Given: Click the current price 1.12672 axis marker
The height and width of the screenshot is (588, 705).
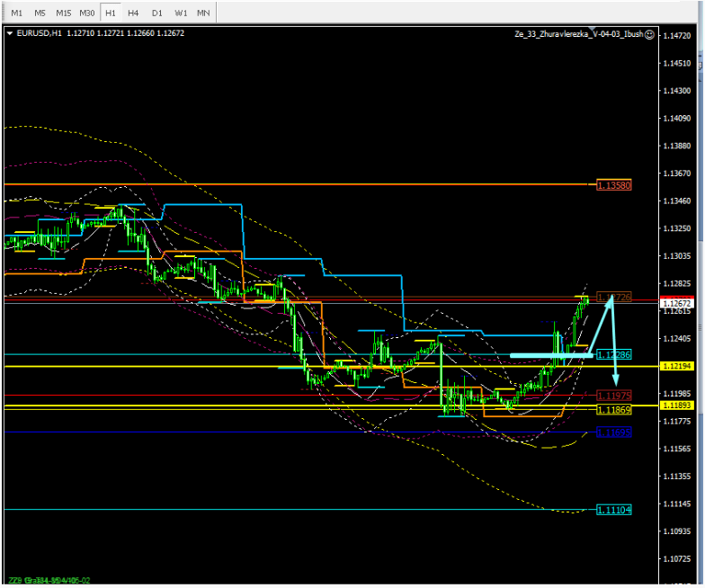Looking at the screenshot, I should [x=675, y=304].
